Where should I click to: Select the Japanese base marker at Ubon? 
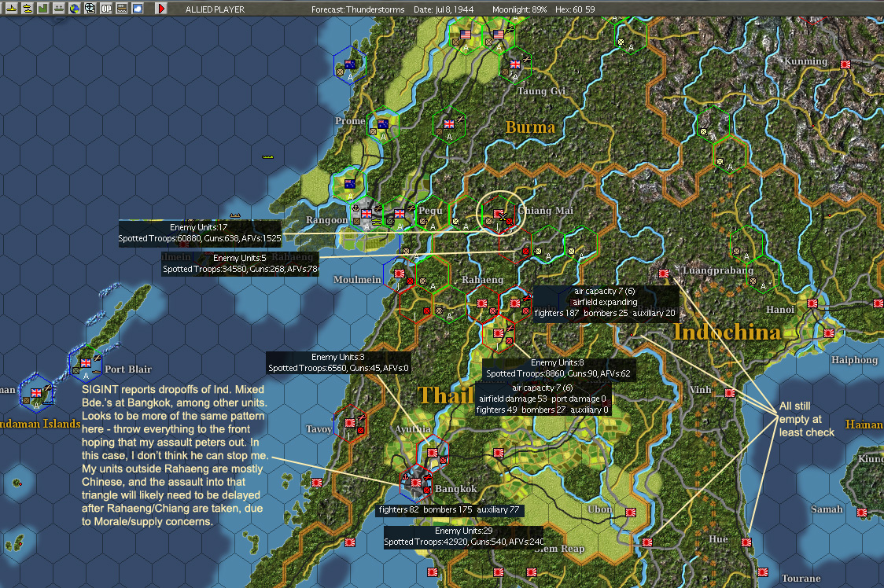pyautogui.click(x=631, y=513)
